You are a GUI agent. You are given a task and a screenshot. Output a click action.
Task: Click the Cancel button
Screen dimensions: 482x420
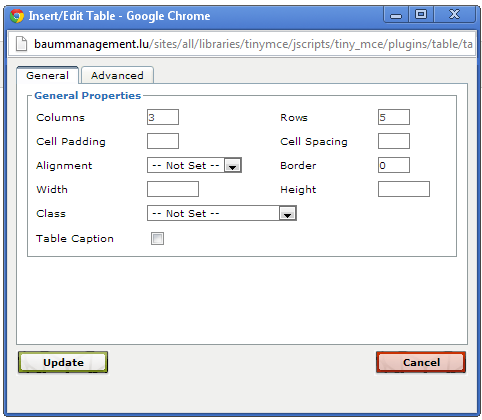coord(421,362)
